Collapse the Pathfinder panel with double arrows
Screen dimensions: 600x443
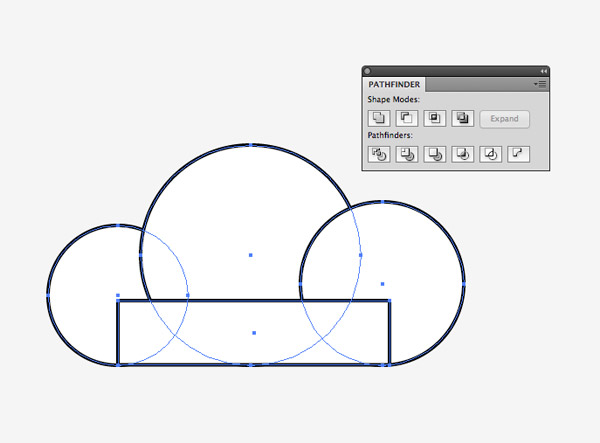pos(543,71)
